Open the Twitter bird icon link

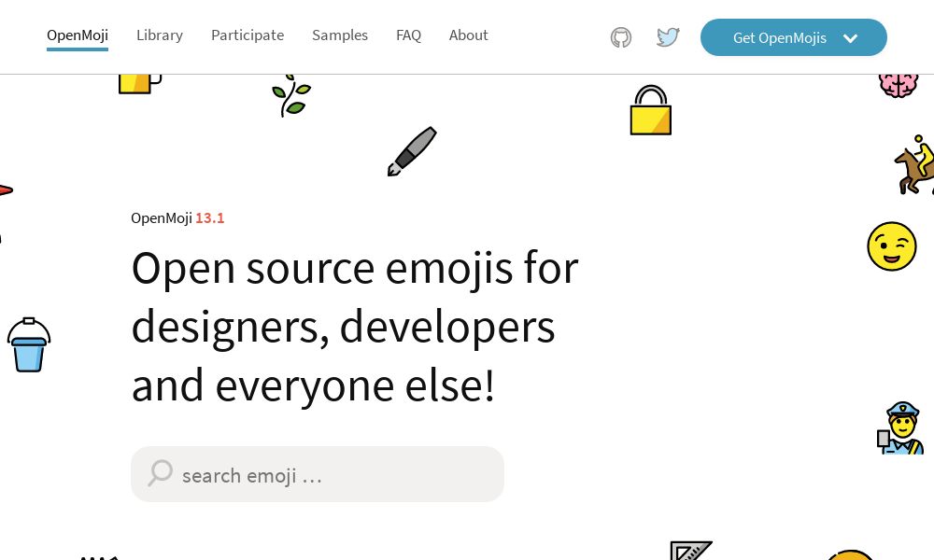coord(668,37)
